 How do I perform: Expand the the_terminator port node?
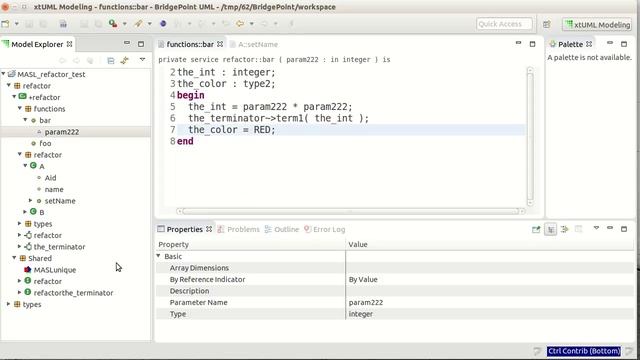tap(20, 246)
